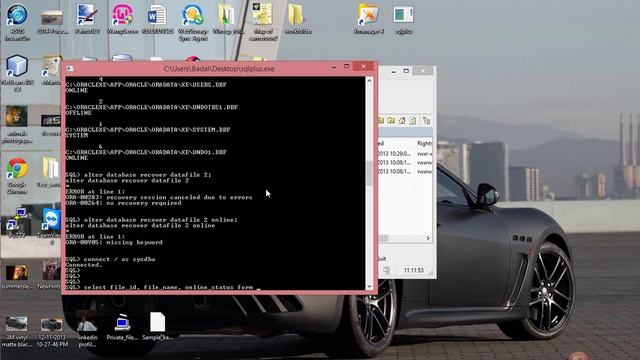Click the 11:11:53 time in background window status bar
Image resolution: width=640 pixels, height=360 pixels.
click(x=413, y=270)
